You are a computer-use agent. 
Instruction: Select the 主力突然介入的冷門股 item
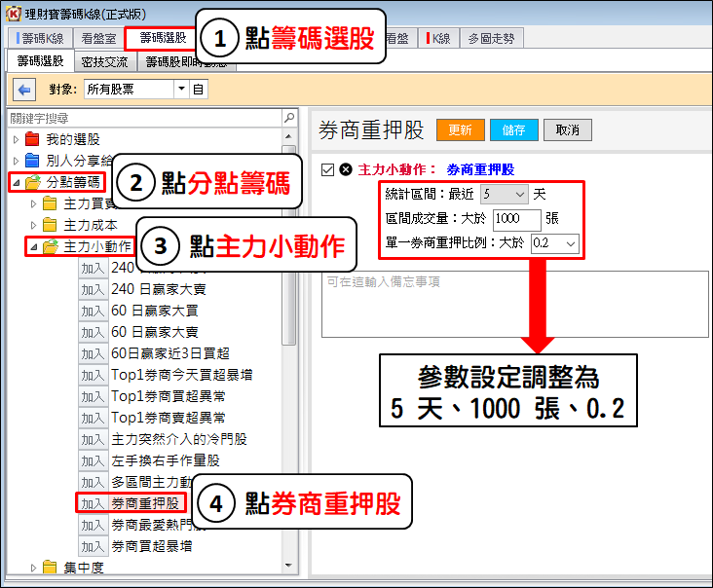pos(179,439)
